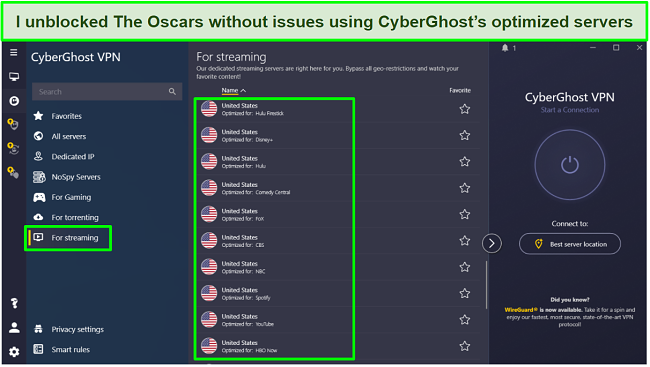This screenshot has width=650, height=367.
Task: Select server optimized for Comedy Central
Action: pos(338,188)
